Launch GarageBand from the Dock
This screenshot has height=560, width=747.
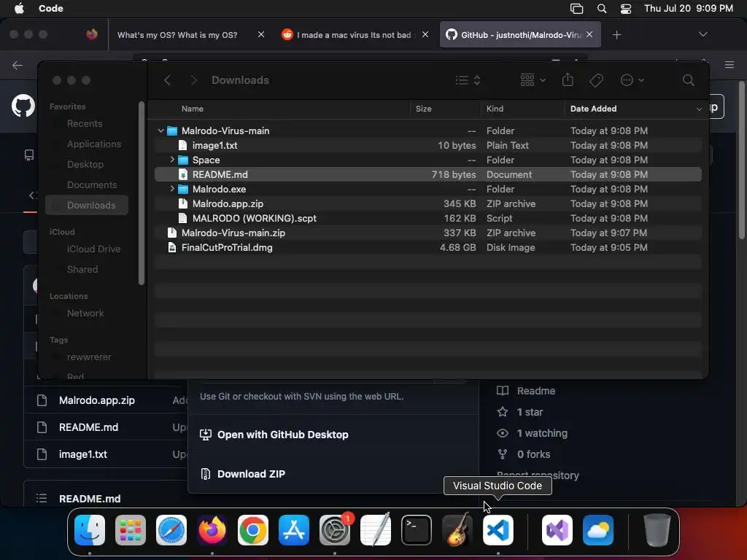[x=457, y=530]
